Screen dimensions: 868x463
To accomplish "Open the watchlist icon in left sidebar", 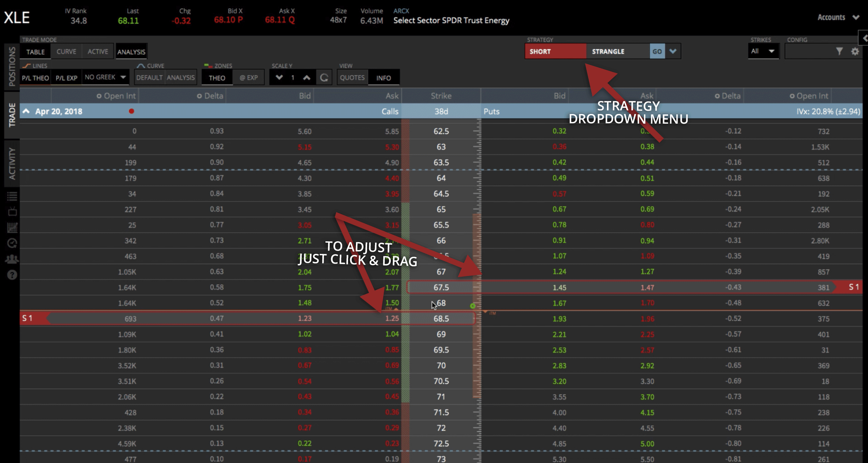I will tap(12, 196).
